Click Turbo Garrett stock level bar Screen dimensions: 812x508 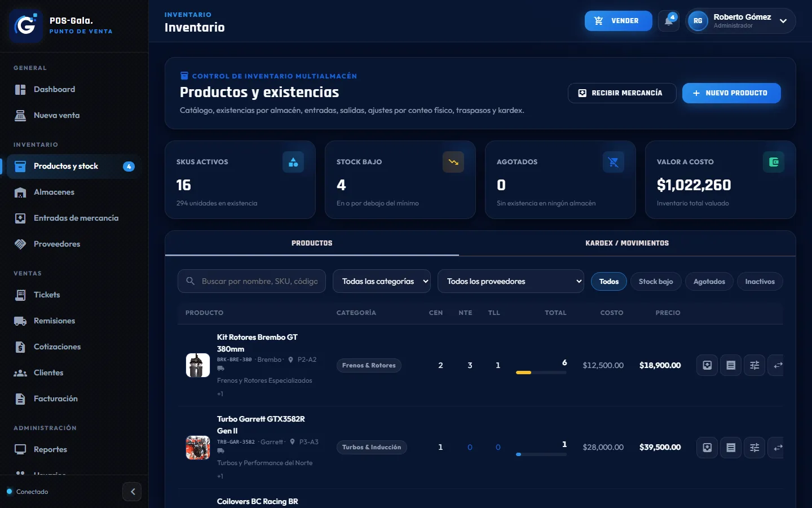pyautogui.click(x=541, y=454)
